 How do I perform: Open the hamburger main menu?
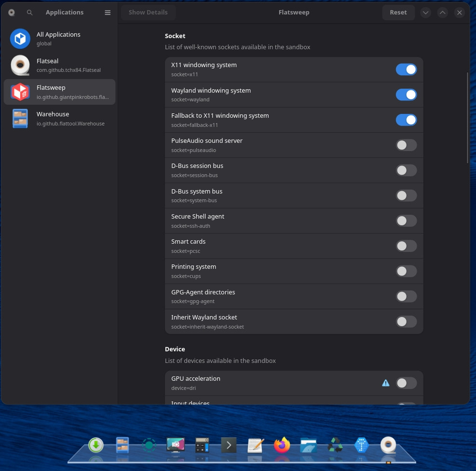tap(108, 13)
